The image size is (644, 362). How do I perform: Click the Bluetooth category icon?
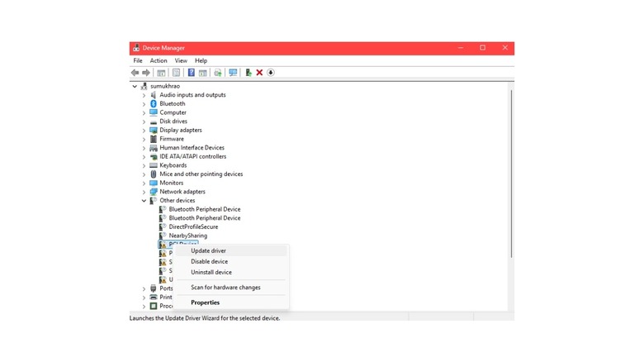153,104
